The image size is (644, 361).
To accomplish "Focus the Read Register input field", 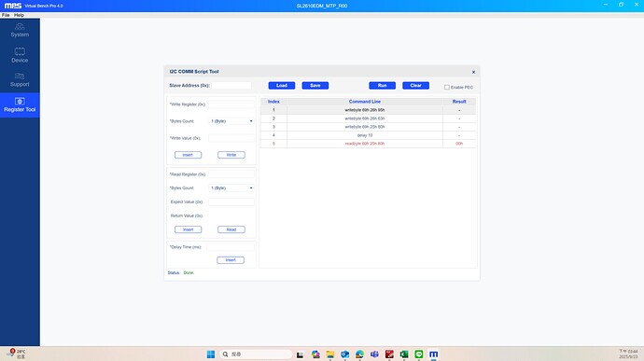I will 231,174.
